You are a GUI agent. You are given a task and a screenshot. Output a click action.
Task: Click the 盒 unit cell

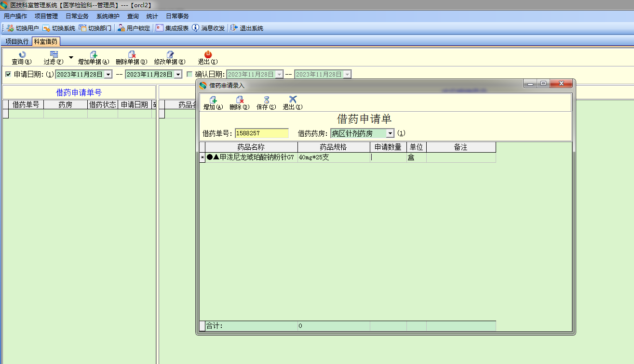417,157
